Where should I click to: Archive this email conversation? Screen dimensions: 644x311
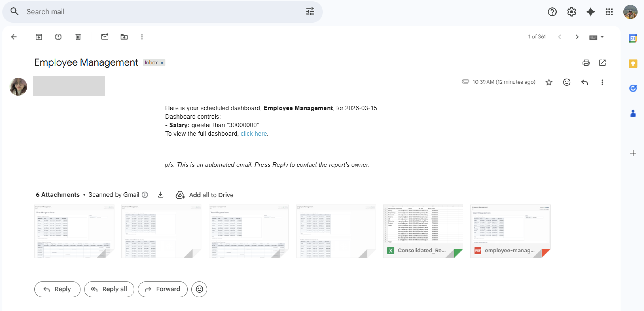39,37
